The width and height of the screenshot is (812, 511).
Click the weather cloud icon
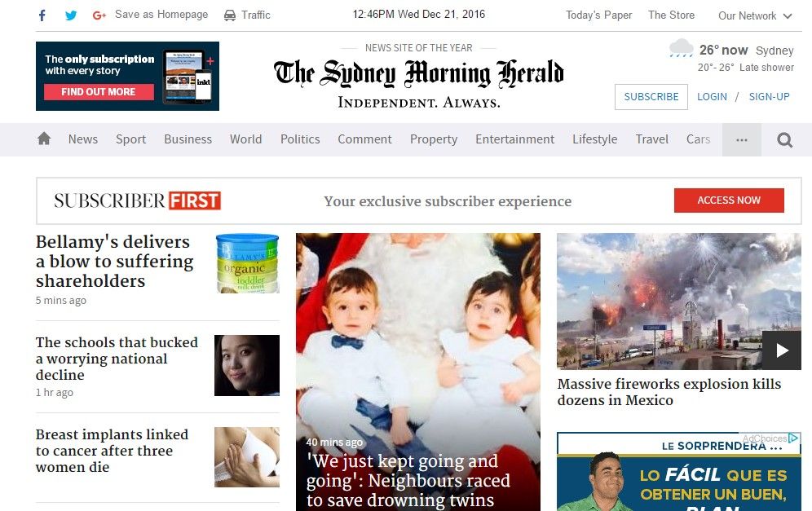(681, 48)
